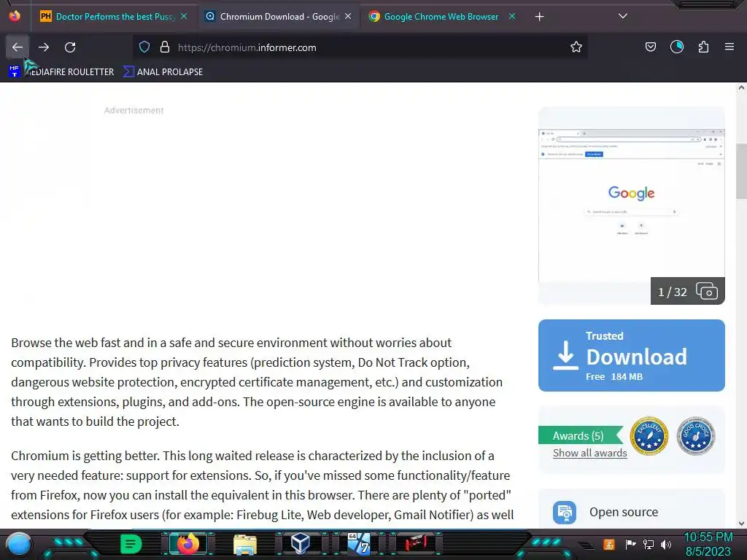Open the Windows Start orb
The image size is (747, 560).
(18, 544)
